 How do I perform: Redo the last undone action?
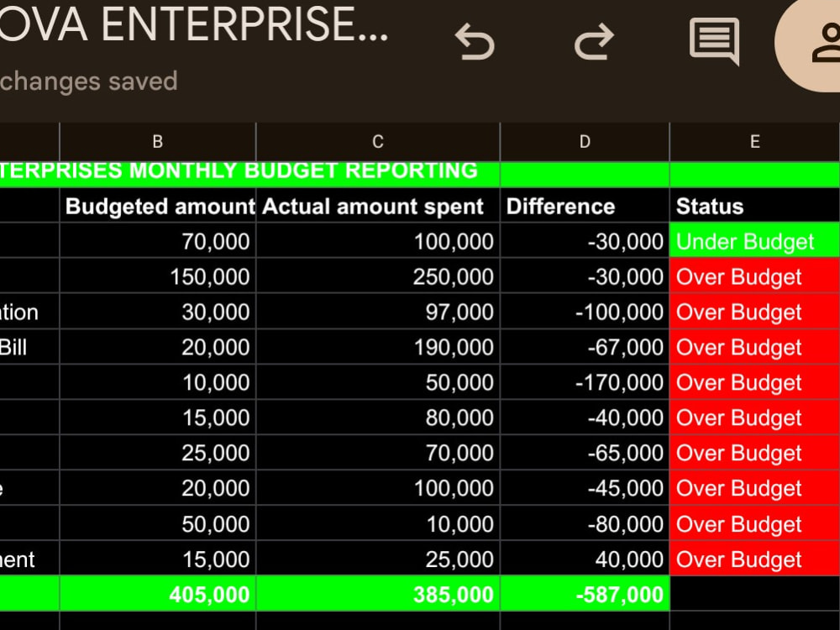pyautogui.click(x=594, y=42)
